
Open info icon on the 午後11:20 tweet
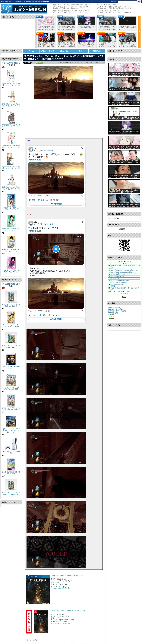point(83,311)
